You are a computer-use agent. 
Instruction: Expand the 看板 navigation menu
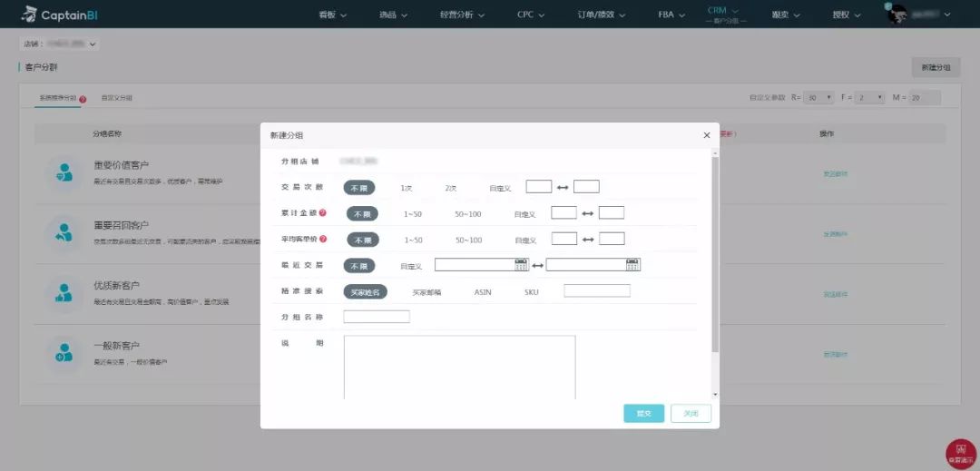[x=332, y=15]
